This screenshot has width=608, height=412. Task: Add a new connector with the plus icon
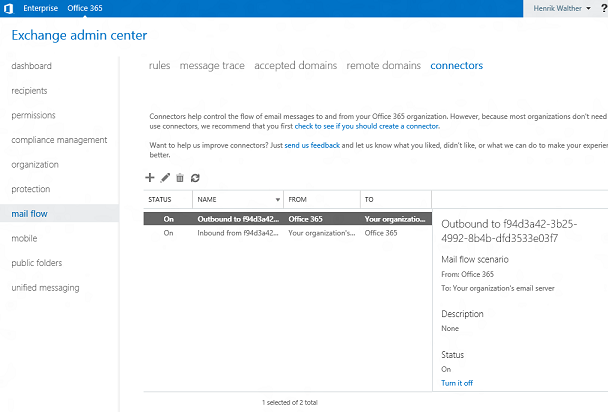coord(150,178)
